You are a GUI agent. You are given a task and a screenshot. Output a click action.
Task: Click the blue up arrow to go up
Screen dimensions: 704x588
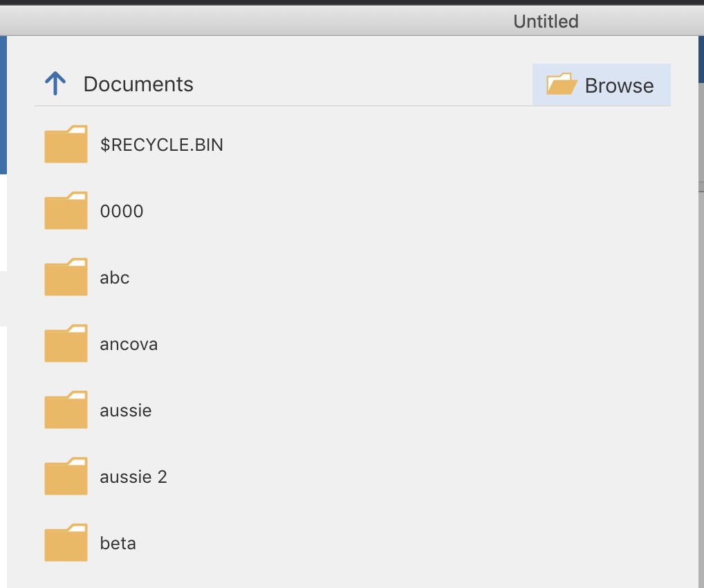click(55, 83)
